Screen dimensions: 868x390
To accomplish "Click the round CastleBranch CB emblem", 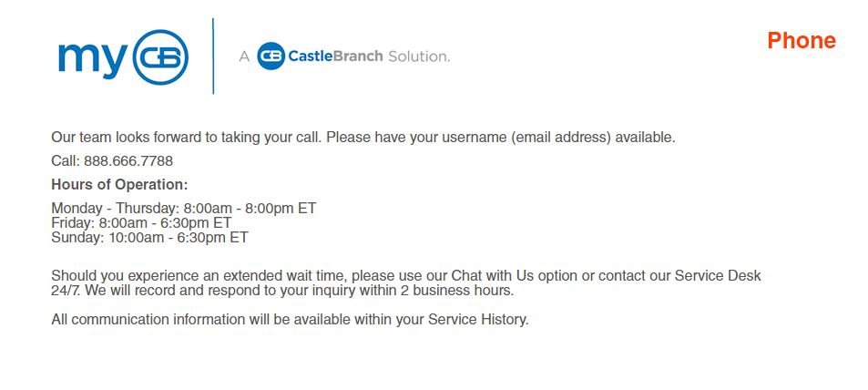I will pyautogui.click(x=271, y=56).
